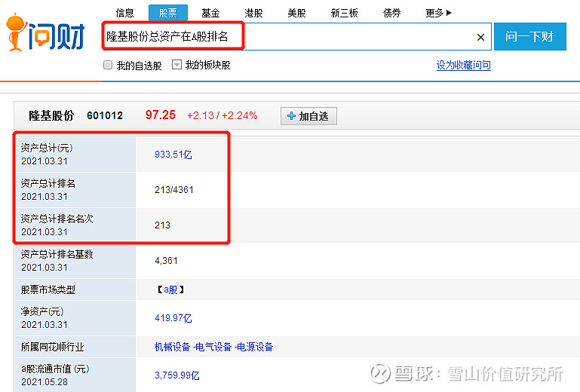Toggle 我的自选股 checkbox

(x=108, y=65)
